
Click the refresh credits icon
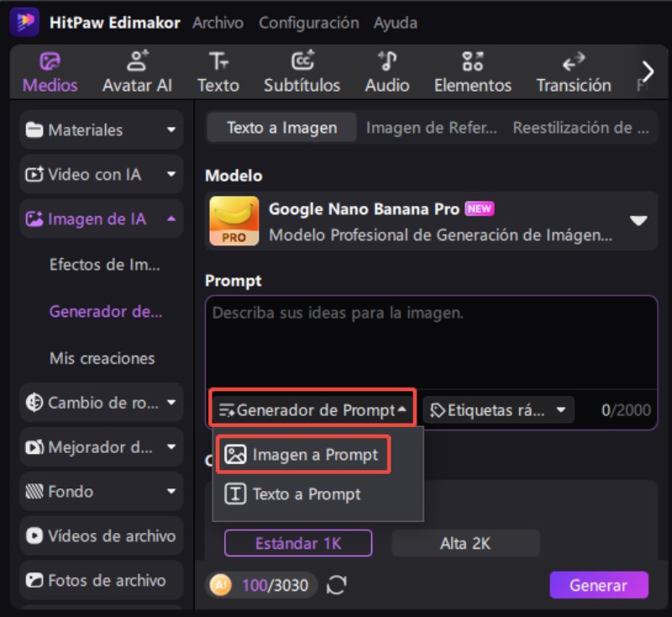[336, 585]
